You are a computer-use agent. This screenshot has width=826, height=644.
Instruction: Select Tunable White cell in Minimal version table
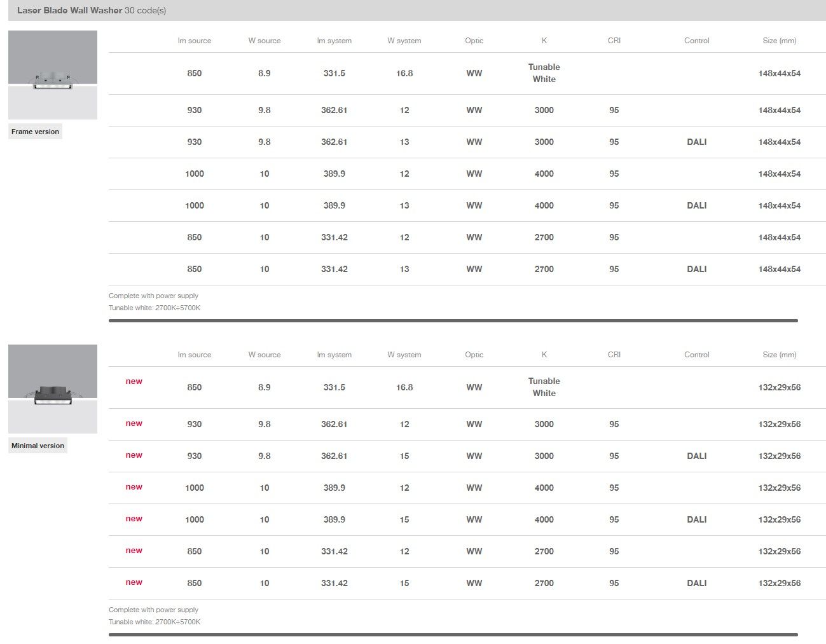(x=544, y=387)
